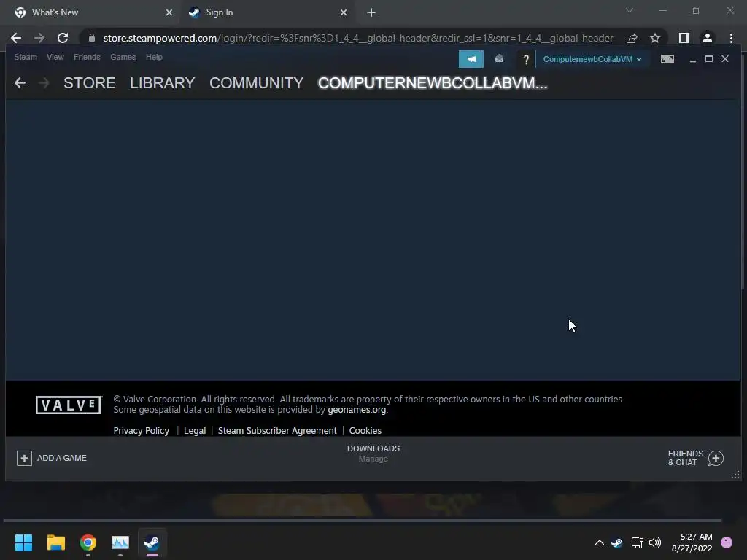747x560 pixels.
Task: Click the Friends & Chat plus bubble icon
Action: point(716,458)
